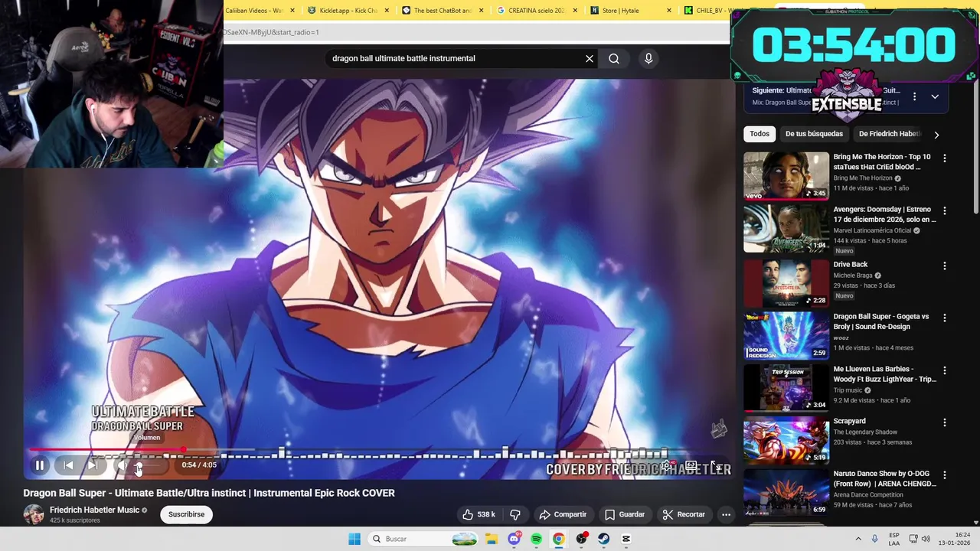Image resolution: width=980 pixels, height=551 pixels.
Task: Pause the YouTube video
Action: click(x=40, y=465)
